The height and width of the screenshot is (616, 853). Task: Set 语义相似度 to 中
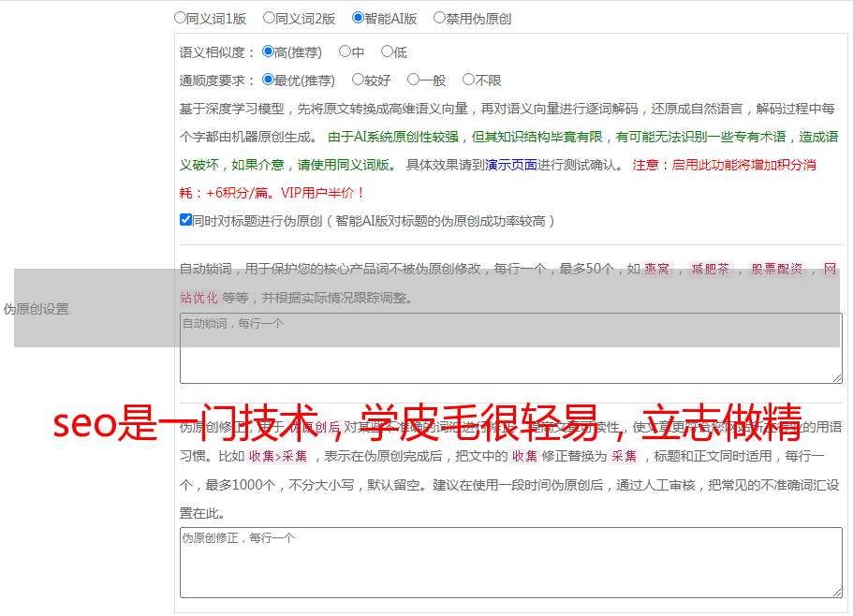tap(346, 51)
